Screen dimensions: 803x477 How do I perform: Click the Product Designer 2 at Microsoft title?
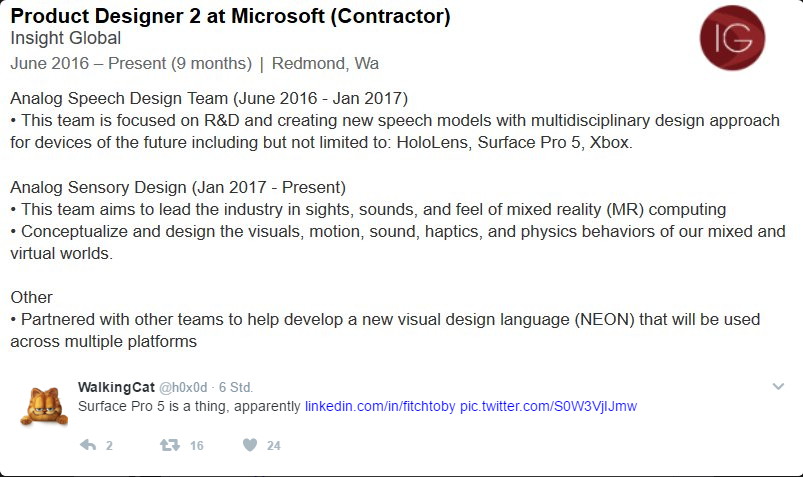pyautogui.click(x=230, y=16)
